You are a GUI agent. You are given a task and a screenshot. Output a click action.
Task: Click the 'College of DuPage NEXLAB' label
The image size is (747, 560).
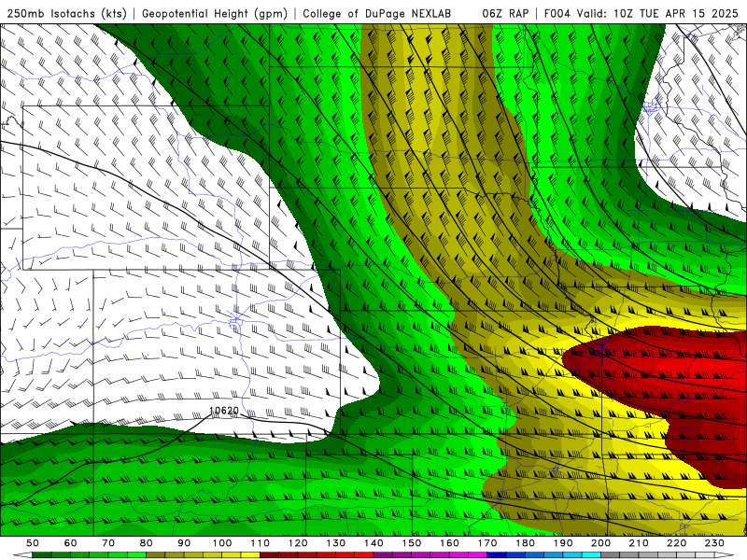pyautogui.click(x=376, y=13)
